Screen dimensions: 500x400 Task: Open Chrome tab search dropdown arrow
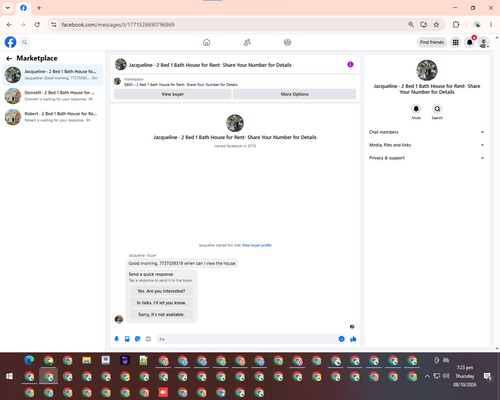coord(8,8)
